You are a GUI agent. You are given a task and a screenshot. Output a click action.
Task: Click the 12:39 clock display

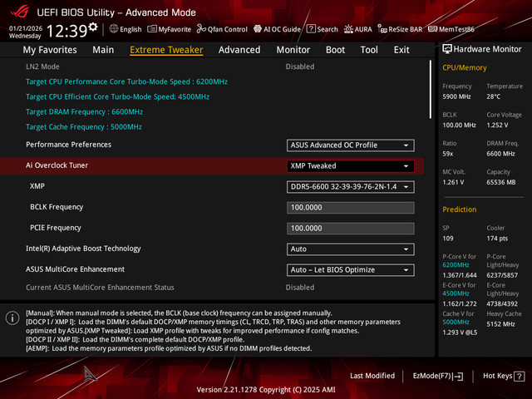(66, 31)
